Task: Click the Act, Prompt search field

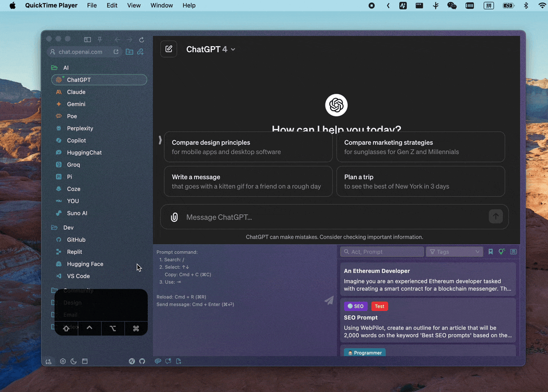Action: (x=382, y=252)
